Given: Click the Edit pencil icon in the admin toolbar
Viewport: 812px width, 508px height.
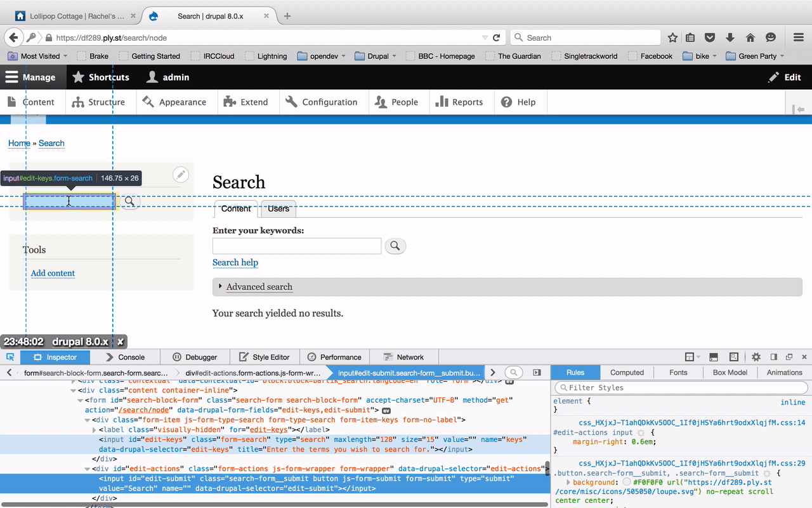Looking at the screenshot, I should [x=773, y=77].
